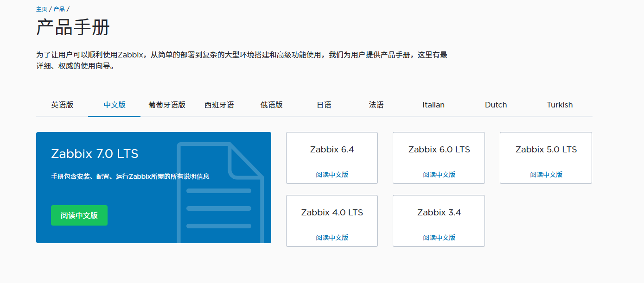The height and width of the screenshot is (283, 644).
Task: Click the document icon on the Zabbix 7.0 card
Action: [221, 192]
